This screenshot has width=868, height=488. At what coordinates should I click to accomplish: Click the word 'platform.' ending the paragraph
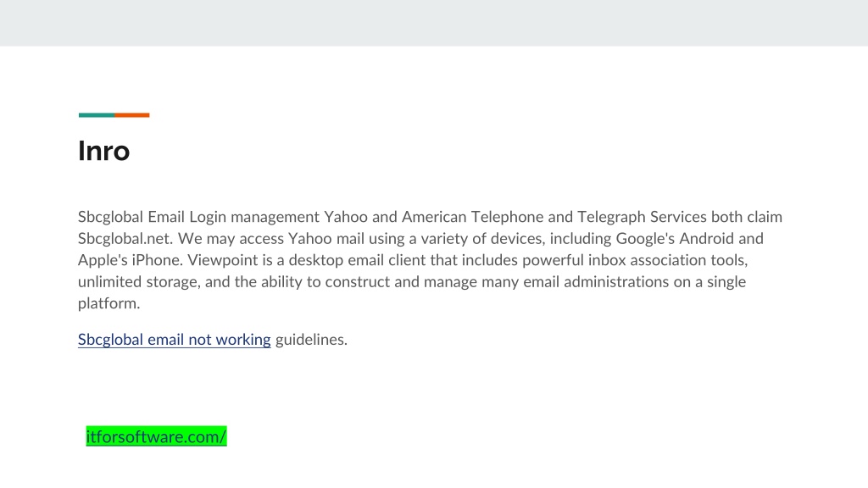109,303
